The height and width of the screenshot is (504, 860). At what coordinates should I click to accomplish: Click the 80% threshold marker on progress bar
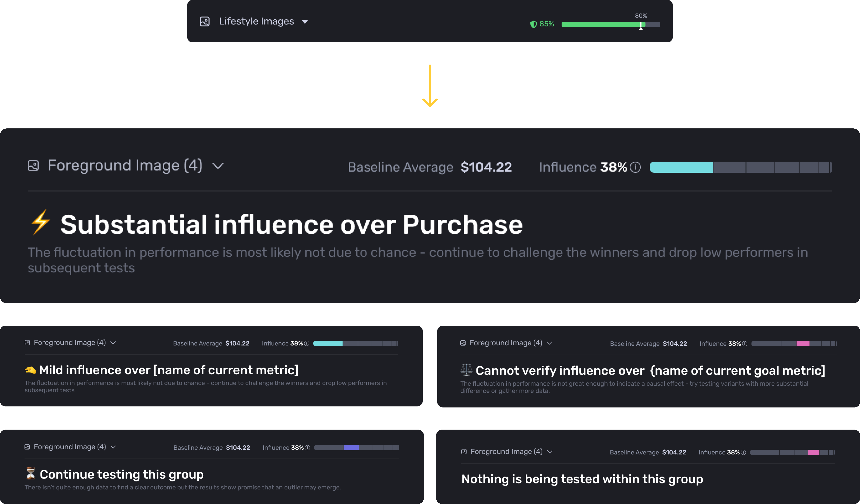641,26
